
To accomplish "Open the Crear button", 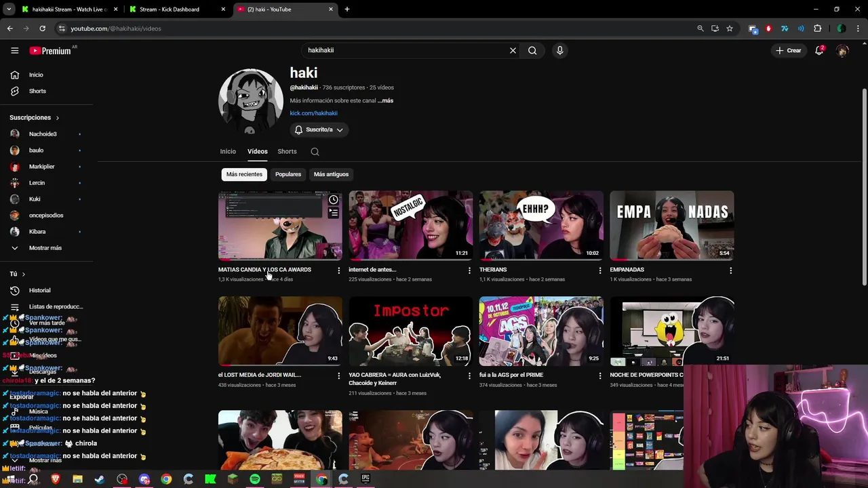I will coord(789,50).
